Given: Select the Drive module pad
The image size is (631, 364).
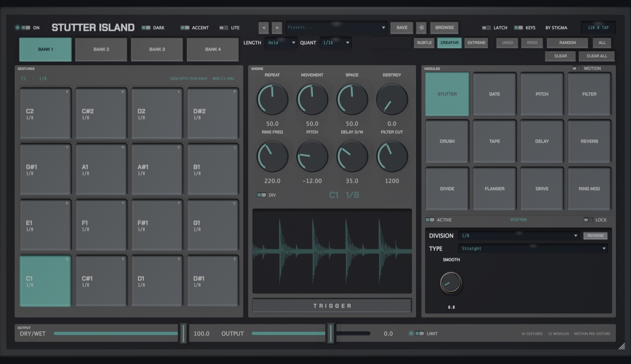Looking at the screenshot, I should point(542,189).
